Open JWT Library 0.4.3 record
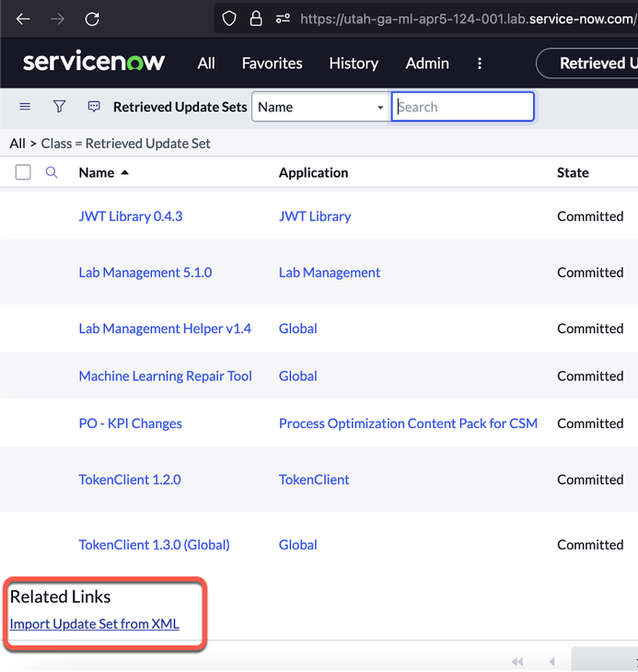638x672 pixels. pos(131,216)
